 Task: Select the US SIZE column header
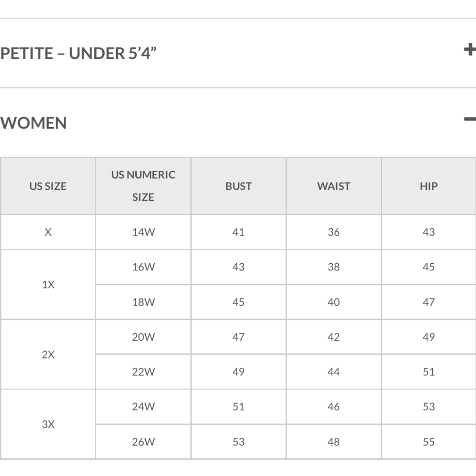coord(48,186)
